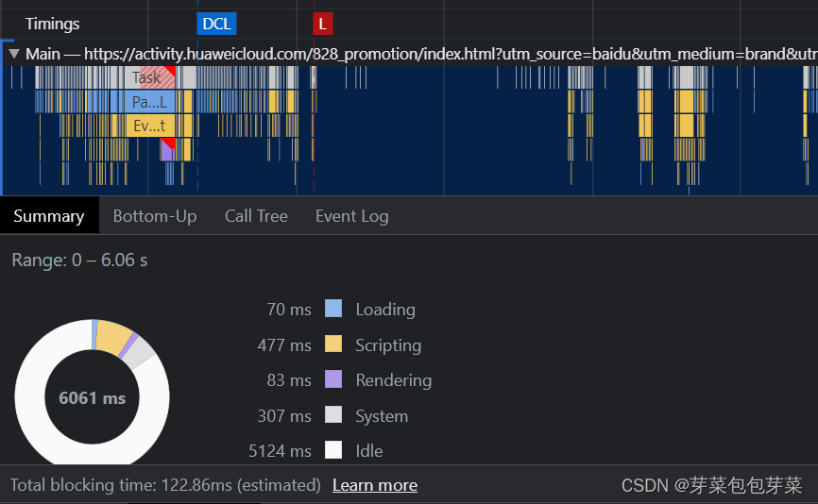Viewport: 818px width, 504px height.
Task: Select the Ev...t evaluate script block
Action: [x=150, y=126]
